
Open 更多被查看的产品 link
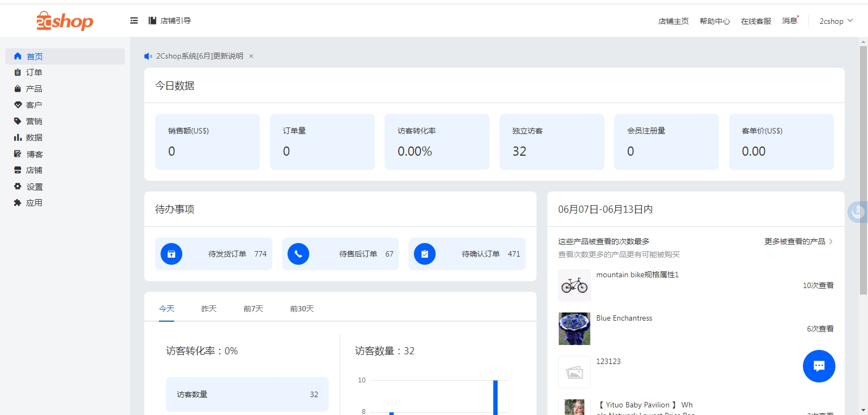[795, 241]
